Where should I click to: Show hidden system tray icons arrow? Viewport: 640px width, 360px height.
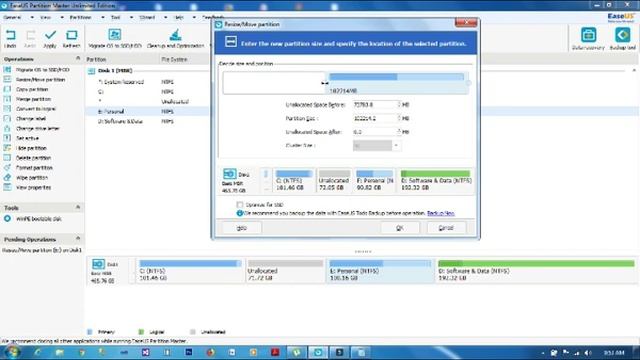[543, 353]
